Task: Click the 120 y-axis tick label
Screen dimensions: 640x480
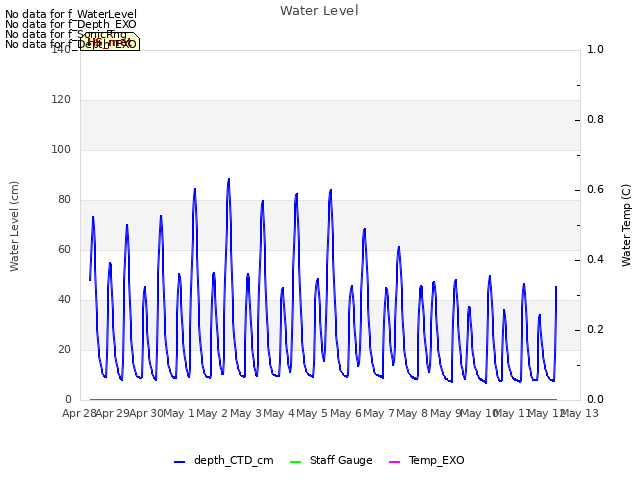Action: pos(61,100)
